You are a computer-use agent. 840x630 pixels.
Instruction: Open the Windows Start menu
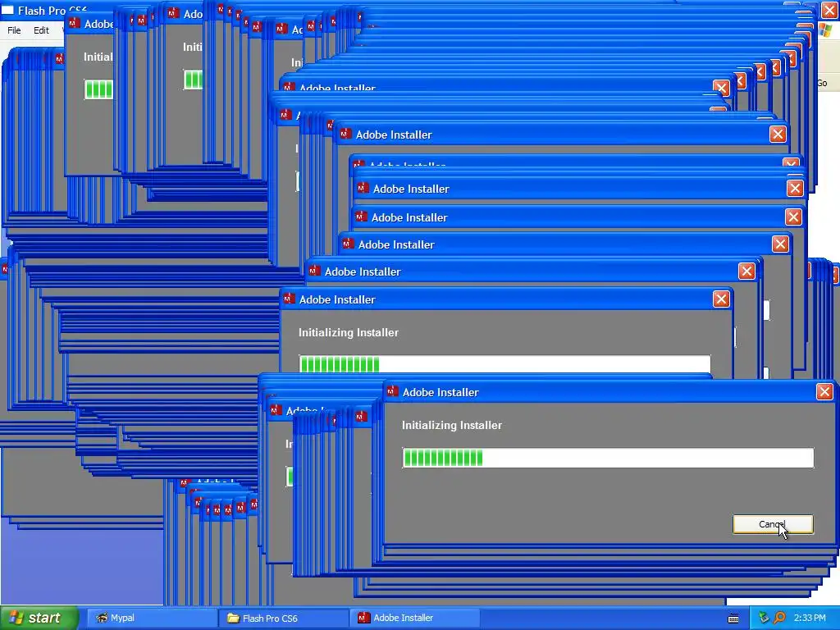[39, 618]
